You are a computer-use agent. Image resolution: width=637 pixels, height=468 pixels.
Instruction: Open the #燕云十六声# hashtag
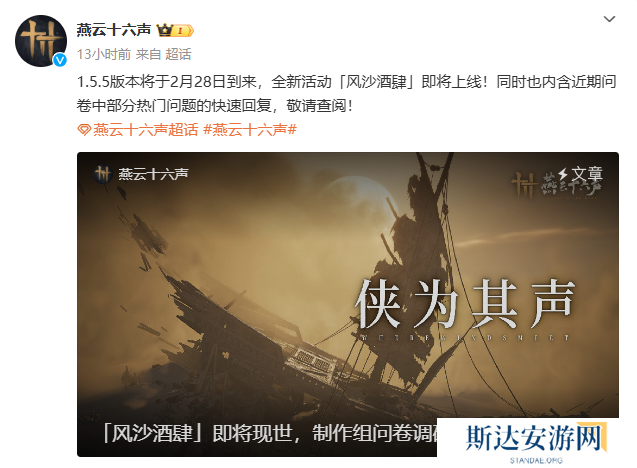pos(249,130)
